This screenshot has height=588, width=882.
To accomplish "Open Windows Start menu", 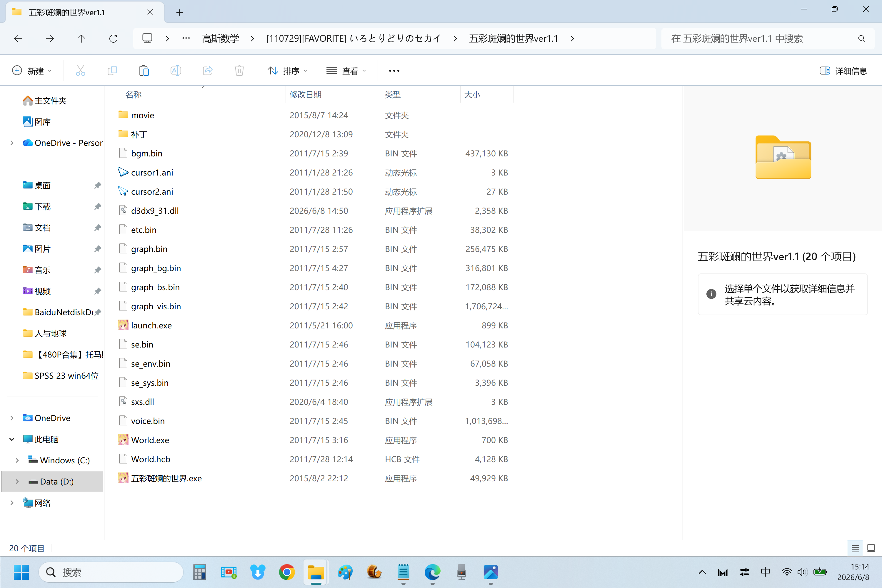I will point(21,572).
